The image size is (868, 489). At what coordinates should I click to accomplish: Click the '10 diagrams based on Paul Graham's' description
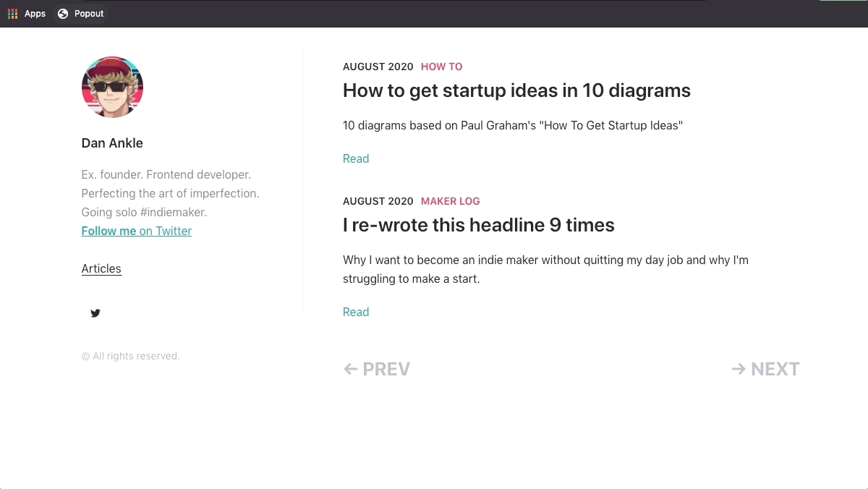pyautogui.click(x=513, y=125)
